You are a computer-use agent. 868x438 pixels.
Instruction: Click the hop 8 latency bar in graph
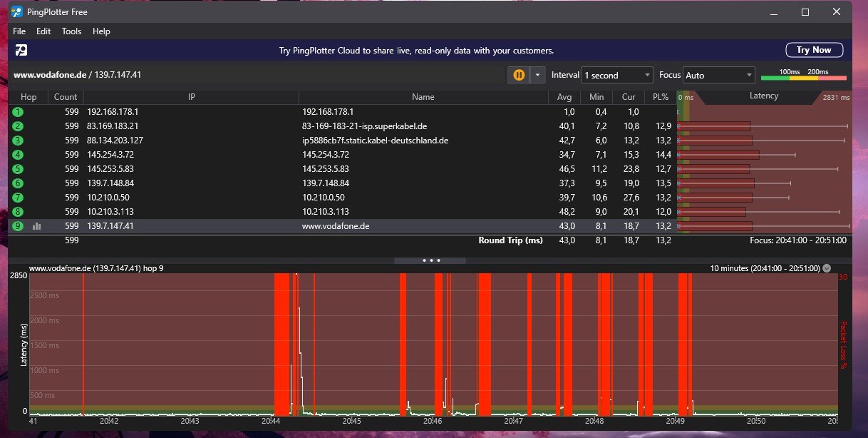(x=711, y=212)
